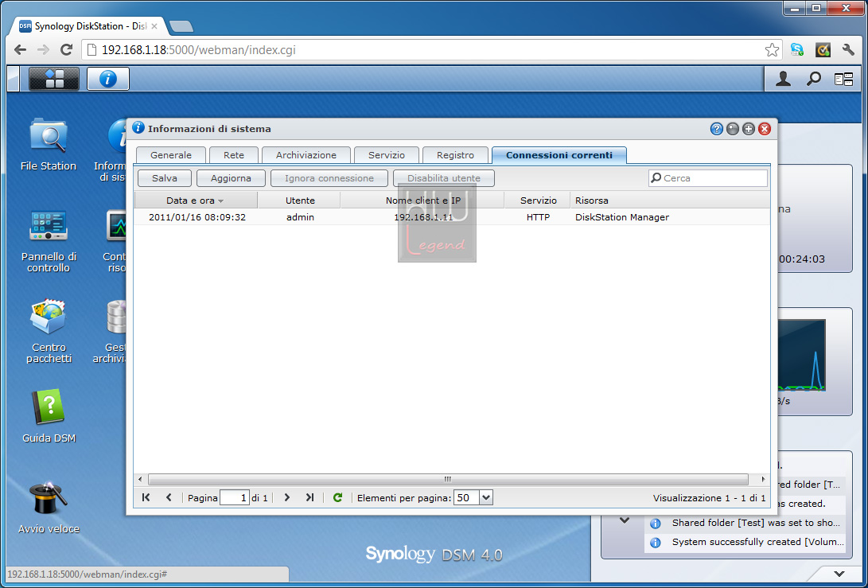
Task: Switch to the Registro tab
Action: pyautogui.click(x=455, y=155)
